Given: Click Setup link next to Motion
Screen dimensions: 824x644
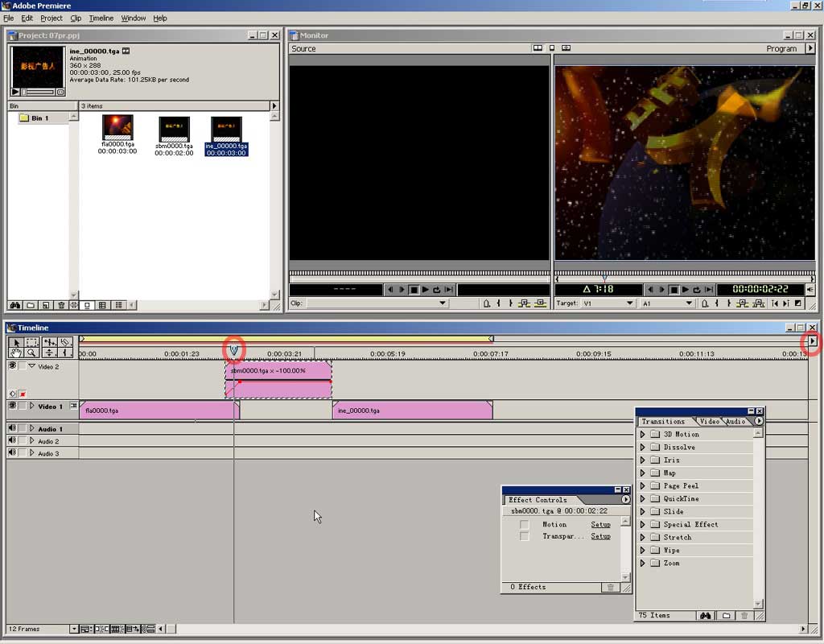Looking at the screenshot, I should click(600, 525).
